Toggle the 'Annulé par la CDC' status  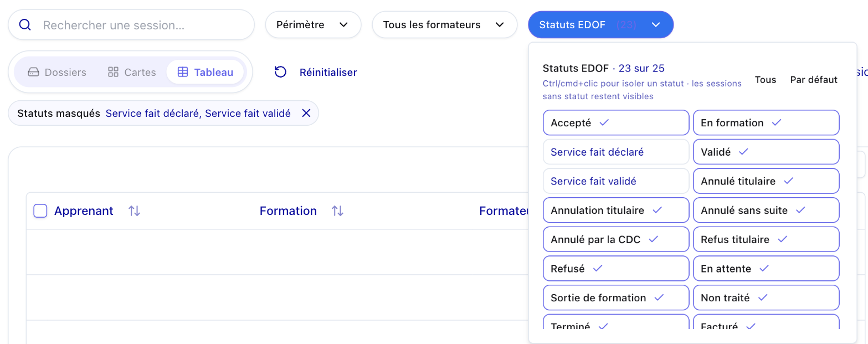[616, 239]
